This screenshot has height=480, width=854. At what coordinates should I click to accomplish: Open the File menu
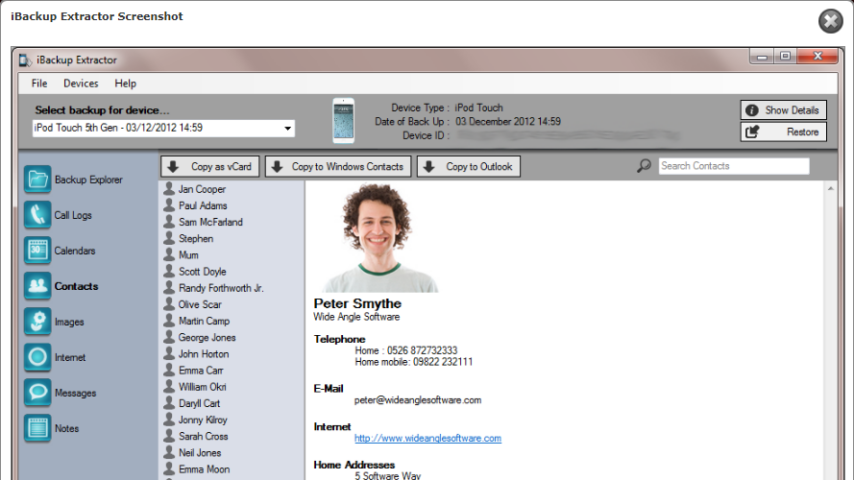click(x=39, y=83)
